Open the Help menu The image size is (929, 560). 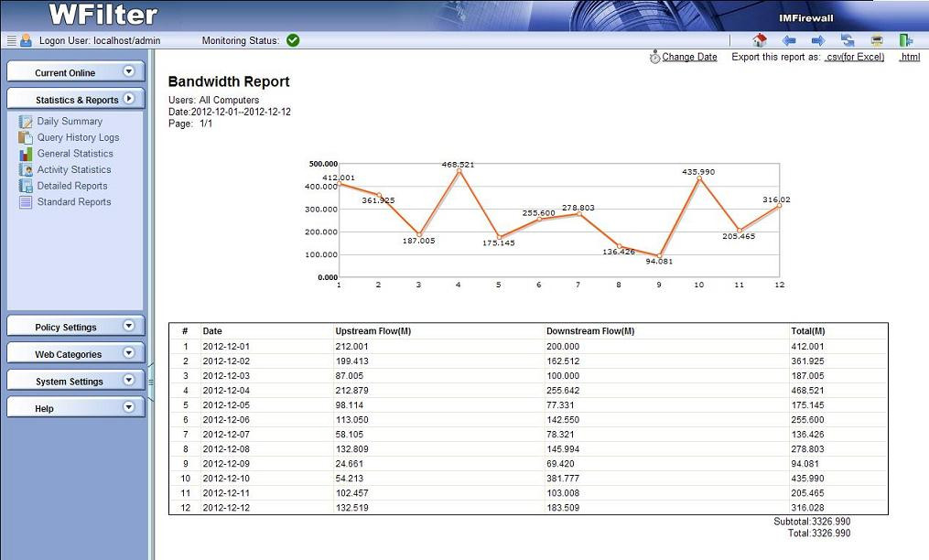pyautogui.click(x=75, y=408)
